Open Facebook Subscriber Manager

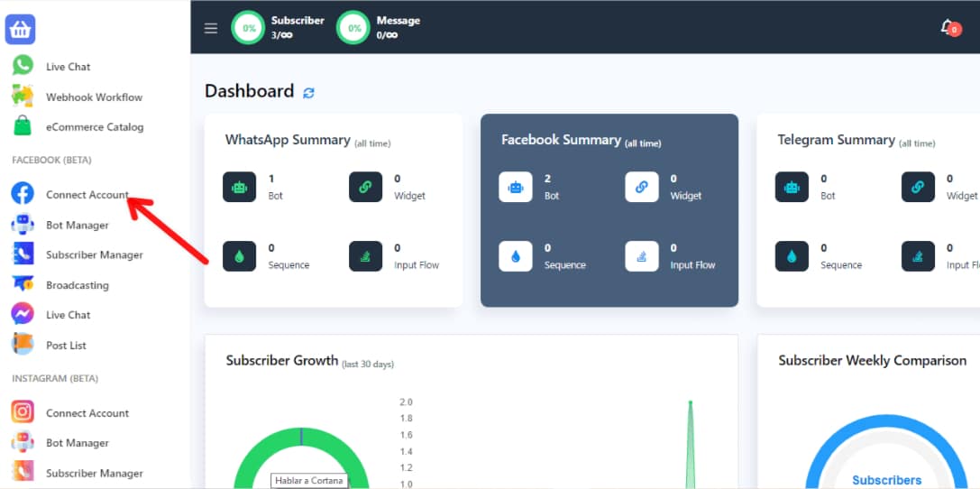click(94, 255)
